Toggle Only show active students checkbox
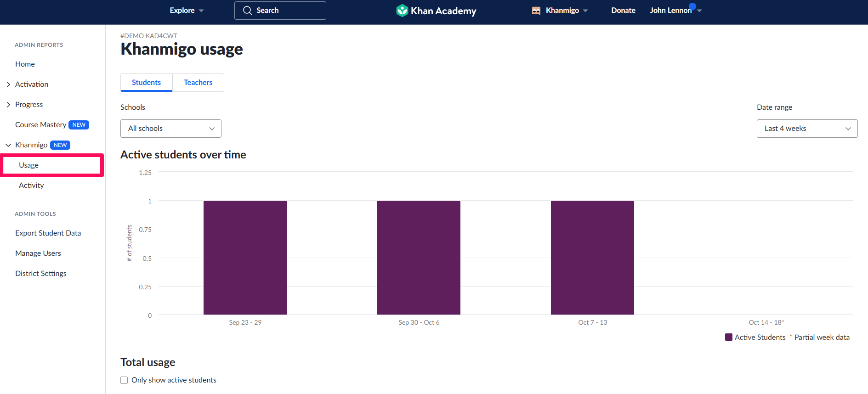The image size is (868, 394). [124, 380]
